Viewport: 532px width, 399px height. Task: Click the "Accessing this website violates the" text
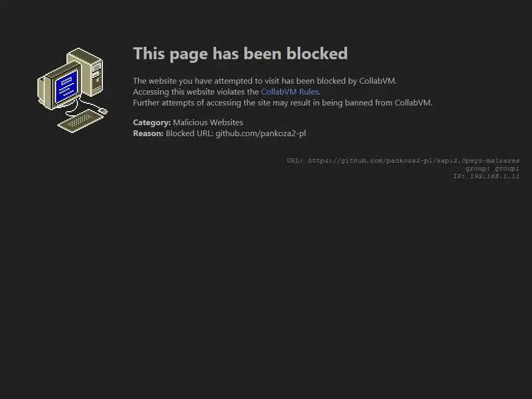(196, 92)
